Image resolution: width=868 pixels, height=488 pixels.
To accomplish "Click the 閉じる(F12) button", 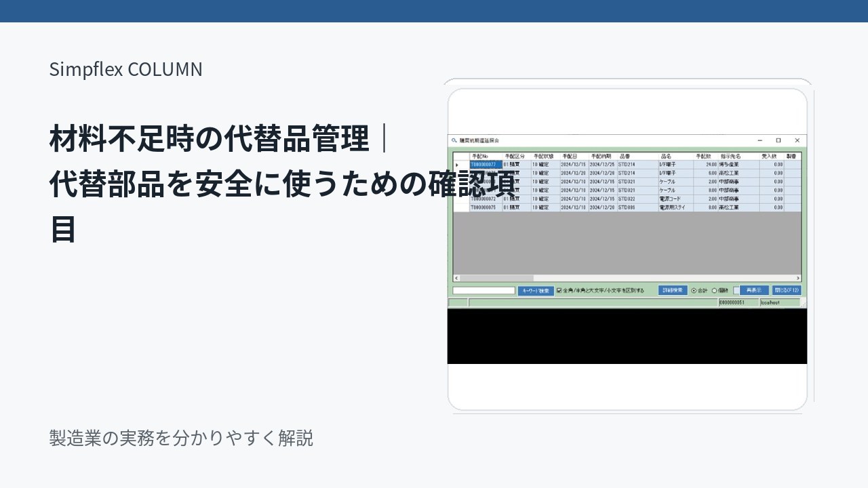I will [x=787, y=290].
